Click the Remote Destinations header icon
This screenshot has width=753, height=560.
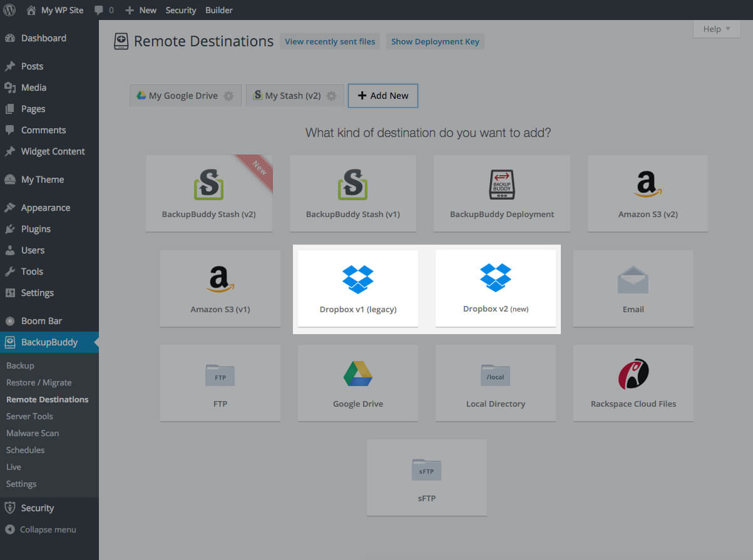[x=121, y=41]
